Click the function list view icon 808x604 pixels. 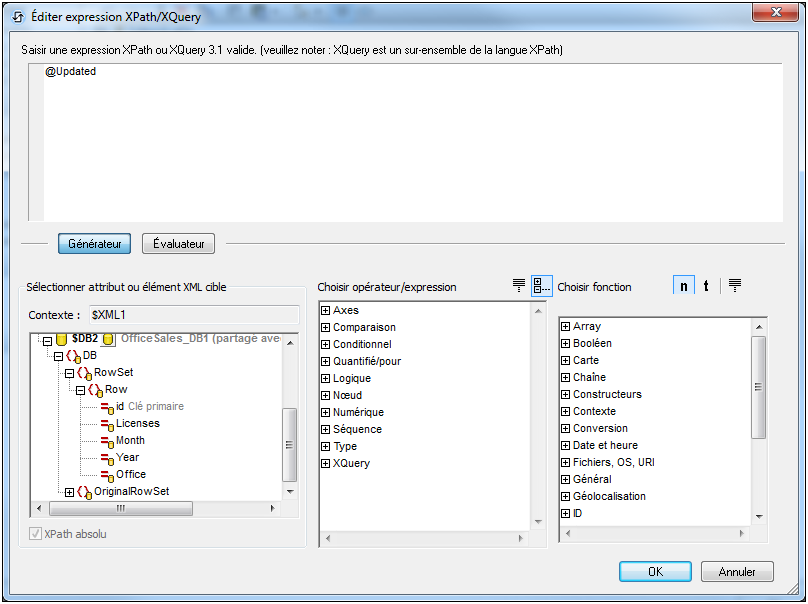pos(735,286)
